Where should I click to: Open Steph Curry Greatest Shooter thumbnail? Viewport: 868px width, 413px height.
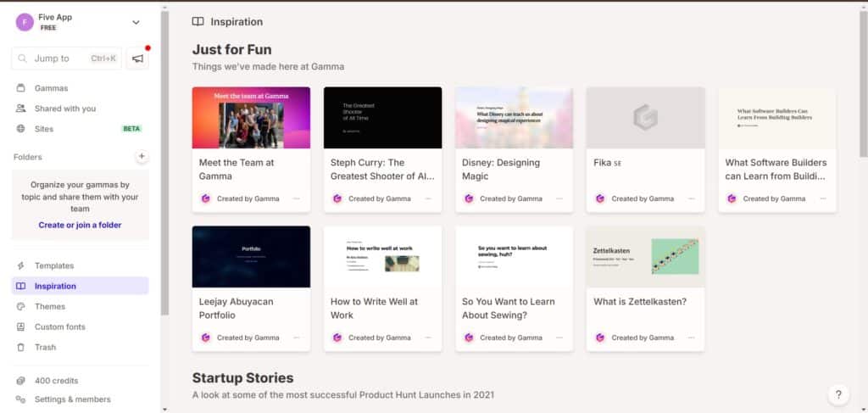[382, 117]
